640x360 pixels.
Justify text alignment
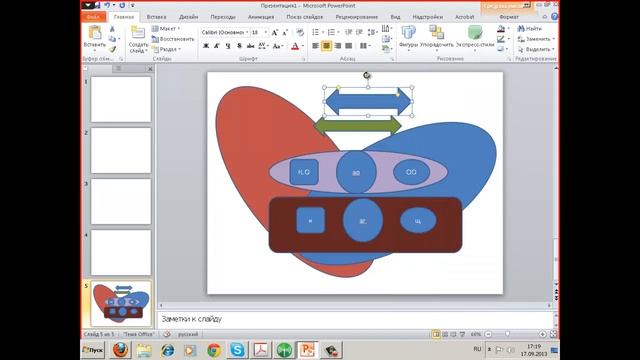[x=349, y=46]
